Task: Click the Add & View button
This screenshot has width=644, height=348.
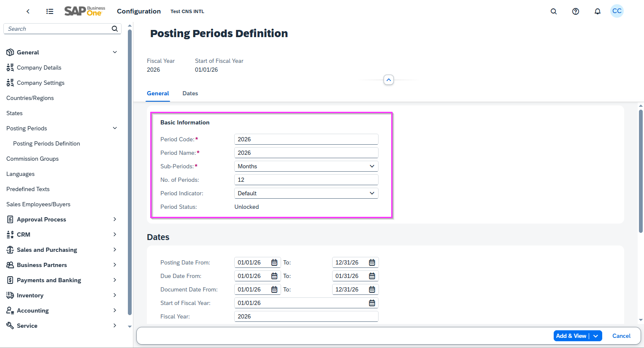Action: coord(571,336)
